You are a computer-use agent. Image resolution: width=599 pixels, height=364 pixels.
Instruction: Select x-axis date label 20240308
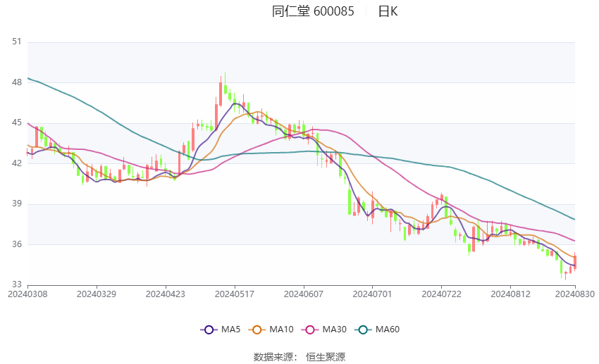(x=27, y=294)
